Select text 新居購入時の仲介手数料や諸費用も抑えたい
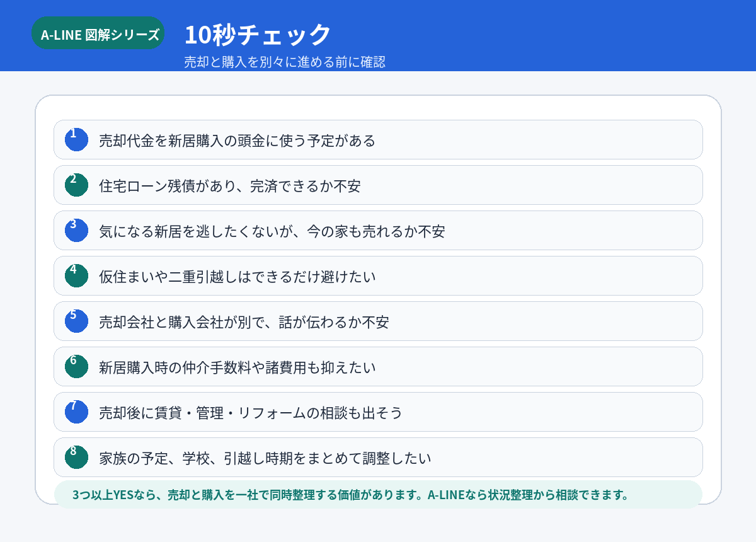 click(x=237, y=367)
